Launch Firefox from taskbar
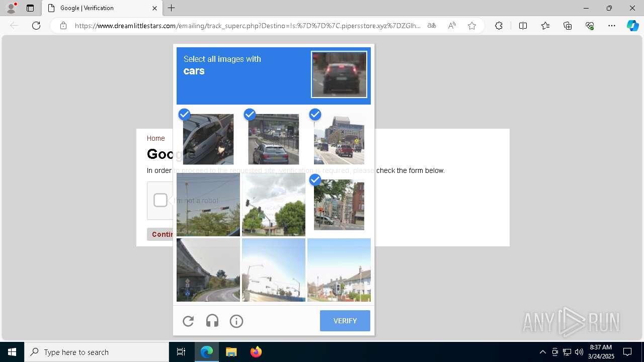This screenshot has height=362, width=644. (x=256, y=352)
